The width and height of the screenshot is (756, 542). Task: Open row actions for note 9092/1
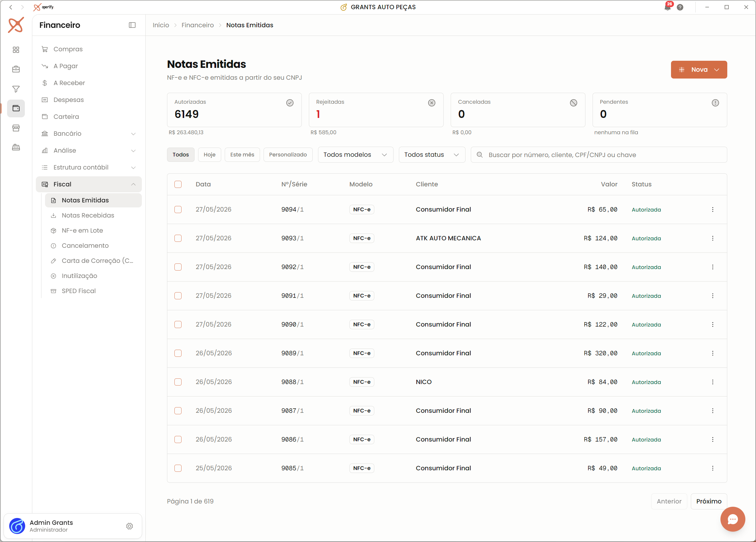(x=713, y=267)
